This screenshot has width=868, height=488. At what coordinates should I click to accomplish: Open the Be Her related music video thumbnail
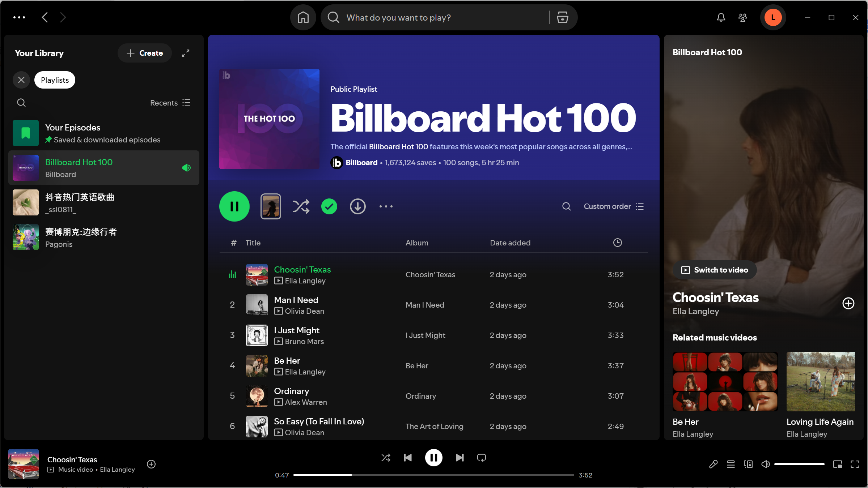pos(725,382)
